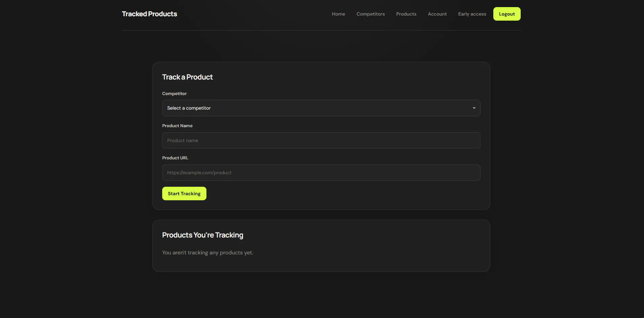Open the Select a competitor dropdown
The image size is (644, 318).
(321, 108)
